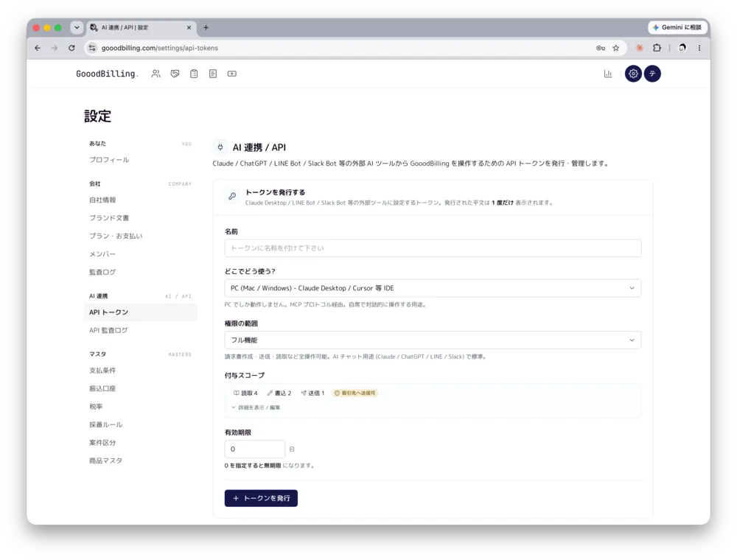Screen dimensions: 737x560
Task: Open the 権限の範囲 dropdown
Action: click(433, 340)
